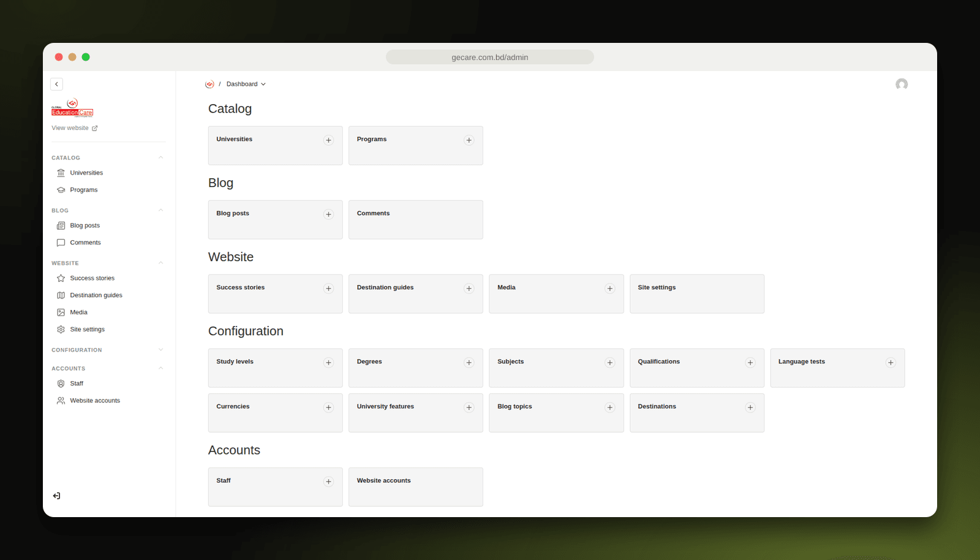
Task: Open the Programs dashboard card
Action: pos(416,145)
